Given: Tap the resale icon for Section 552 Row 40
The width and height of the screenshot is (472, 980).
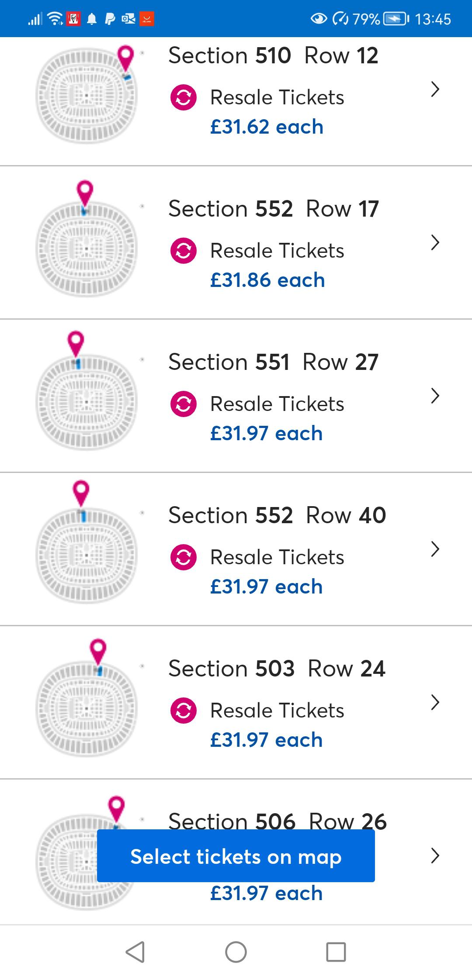Looking at the screenshot, I should click(183, 557).
